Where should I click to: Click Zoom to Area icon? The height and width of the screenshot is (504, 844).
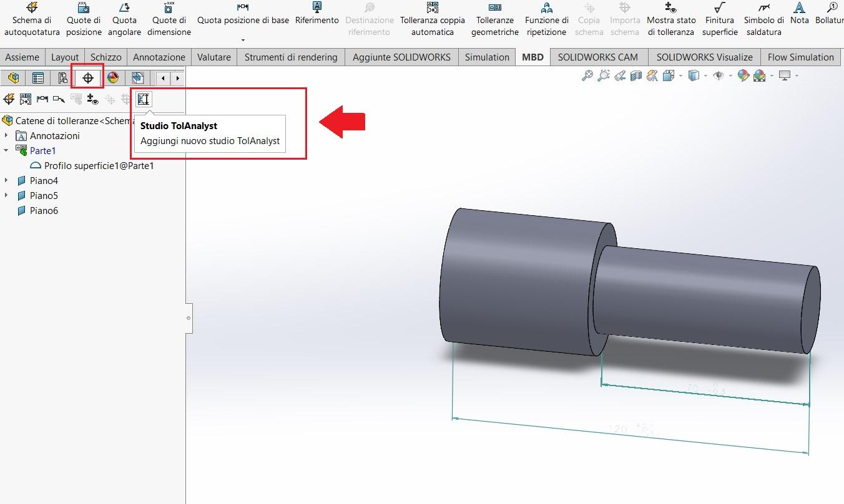[x=604, y=76]
